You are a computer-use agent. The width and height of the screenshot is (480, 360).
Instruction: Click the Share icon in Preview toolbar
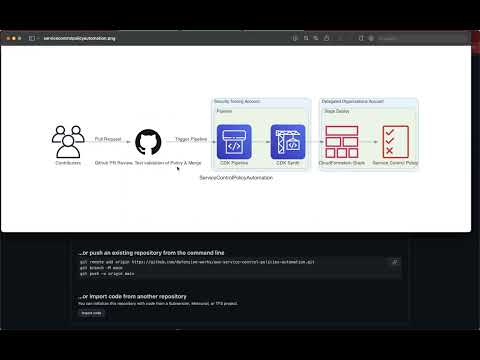pos(327,38)
